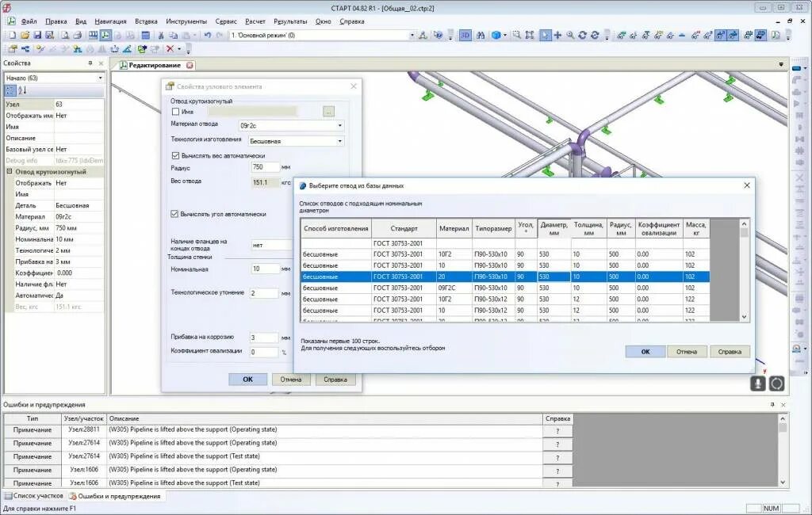This screenshot has height=515, width=812.
Task: Open the Файл menu
Action: pyautogui.click(x=29, y=21)
